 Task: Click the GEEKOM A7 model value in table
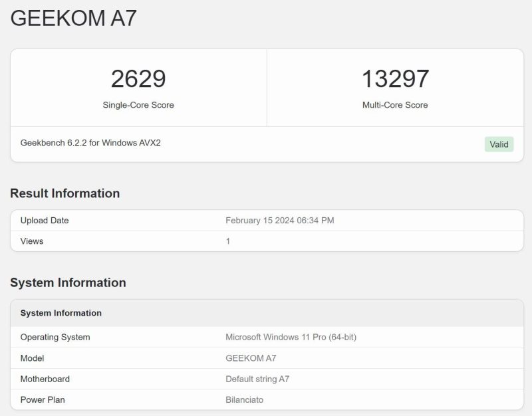click(x=251, y=358)
